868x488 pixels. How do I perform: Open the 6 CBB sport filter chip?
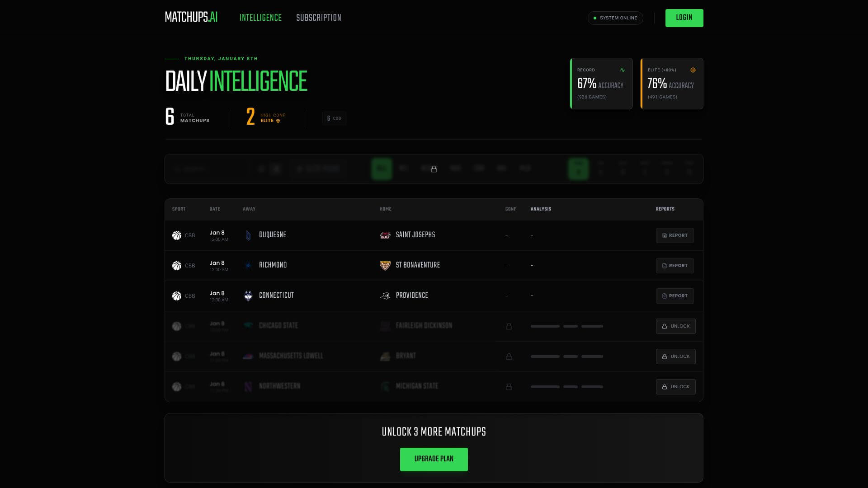[334, 118]
